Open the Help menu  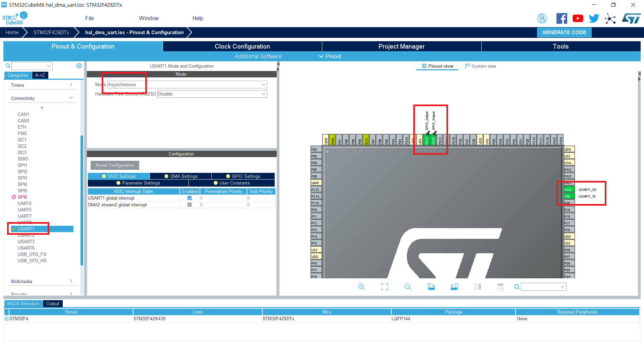[x=198, y=18]
